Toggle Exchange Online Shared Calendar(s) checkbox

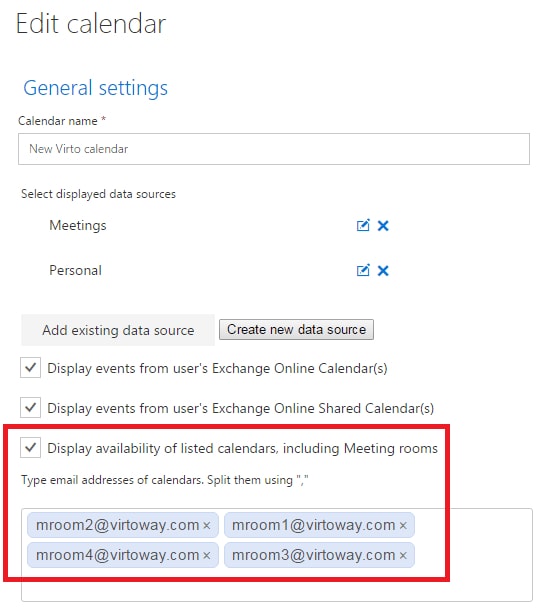click(30, 407)
